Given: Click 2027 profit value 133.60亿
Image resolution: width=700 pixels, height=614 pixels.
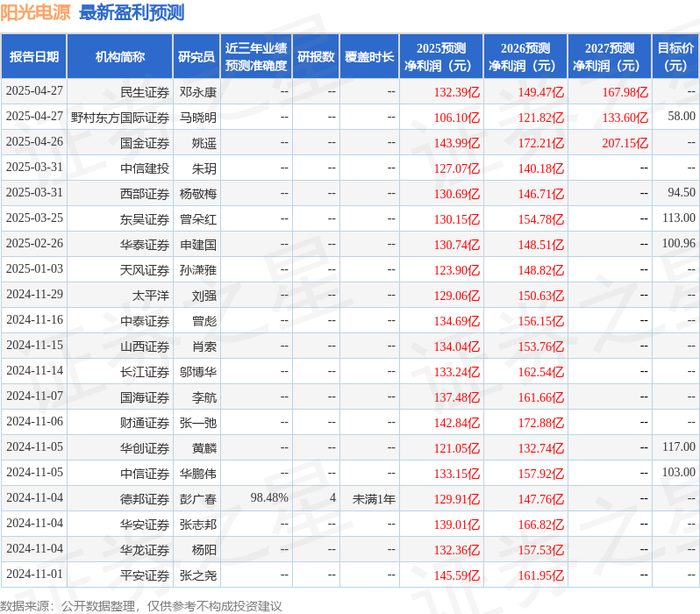Looking at the screenshot, I should (x=625, y=118).
